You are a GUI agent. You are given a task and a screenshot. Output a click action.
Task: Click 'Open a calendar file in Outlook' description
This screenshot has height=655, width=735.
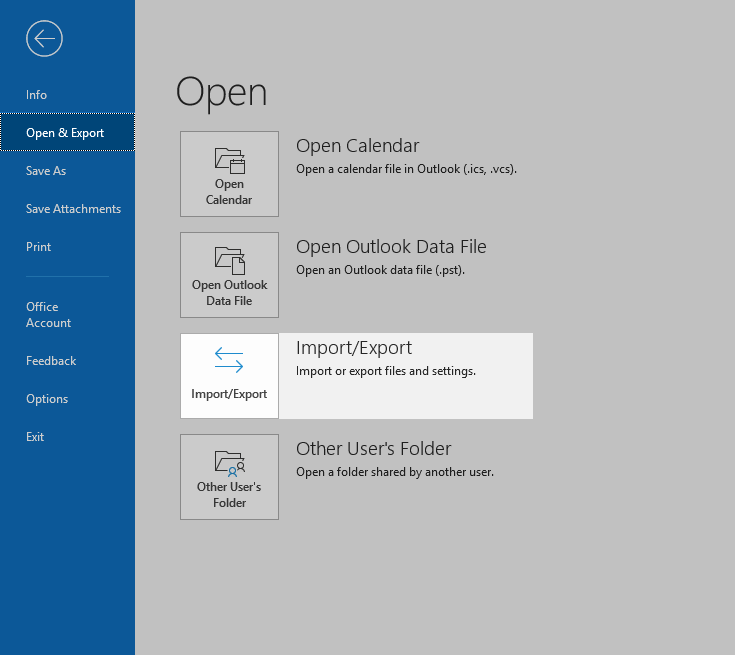[x=406, y=169]
